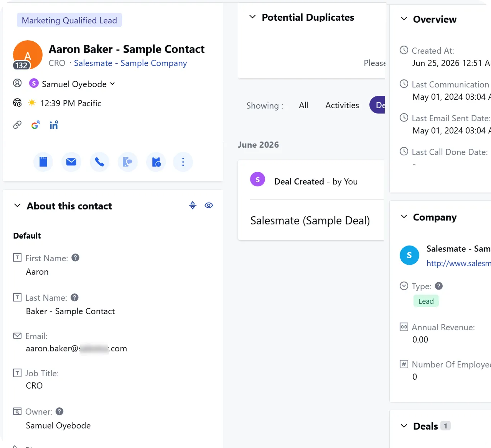Toggle field visibility eye icon
491x448 pixels.
pos(209,206)
